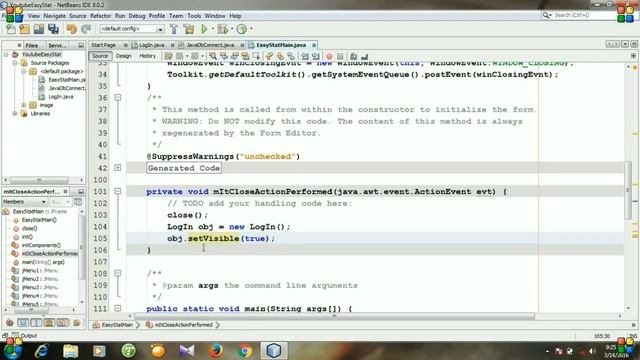Click the Shift Line Right icon

316,56
